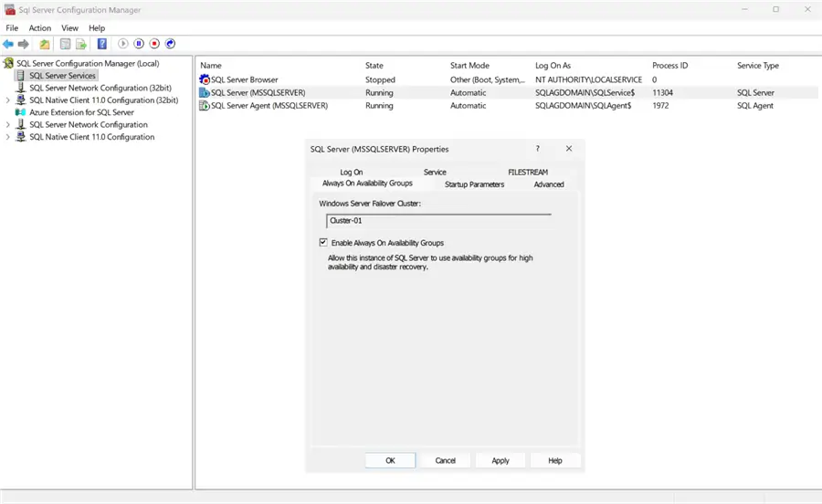Image resolution: width=822 pixels, height=504 pixels.
Task: Click Automatic start mode in SQL Server (MSSQLSERVER) row
Action: coord(469,93)
